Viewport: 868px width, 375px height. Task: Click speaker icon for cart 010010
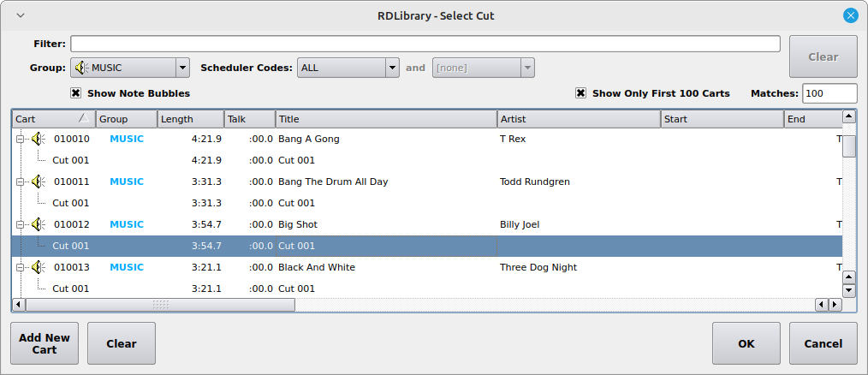pyautogui.click(x=38, y=139)
